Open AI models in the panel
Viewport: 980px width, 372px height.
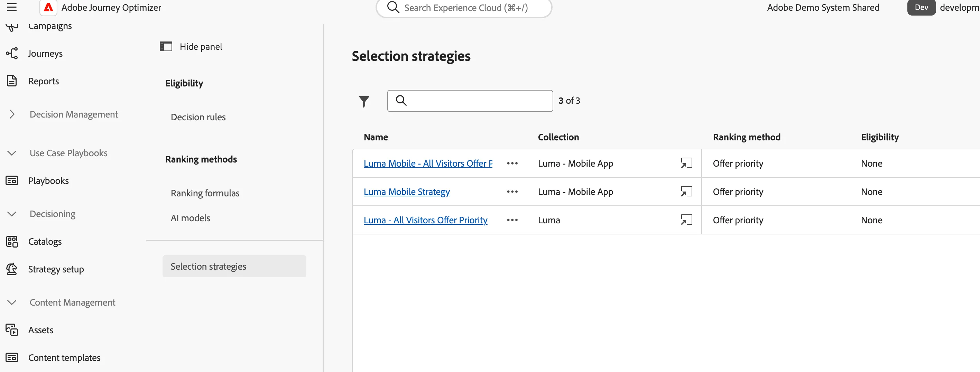tap(191, 218)
